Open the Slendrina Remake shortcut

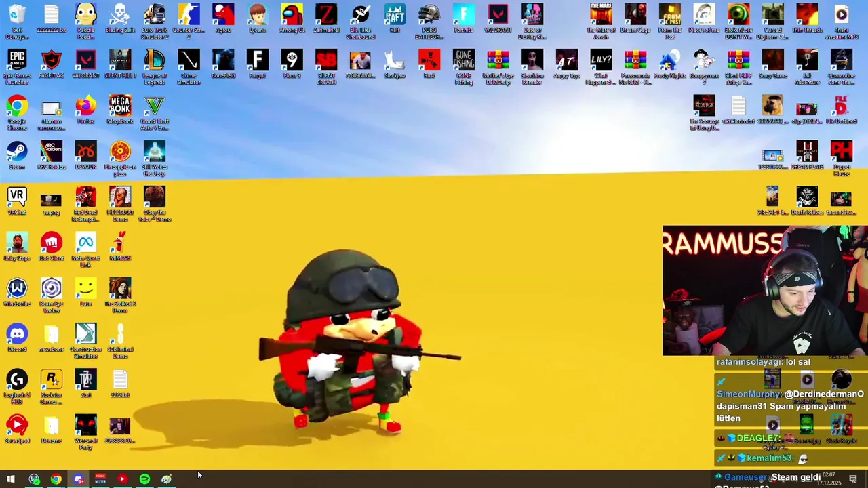tap(532, 66)
